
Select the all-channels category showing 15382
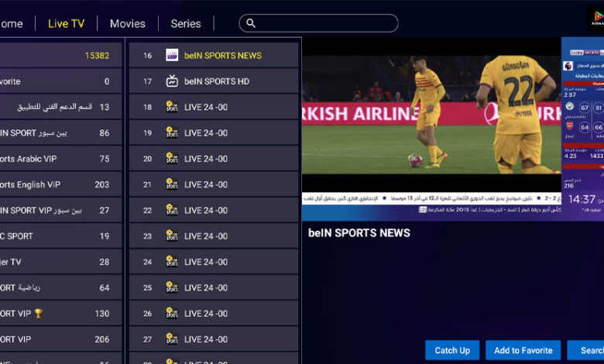pyautogui.click(x=58, y=56)
